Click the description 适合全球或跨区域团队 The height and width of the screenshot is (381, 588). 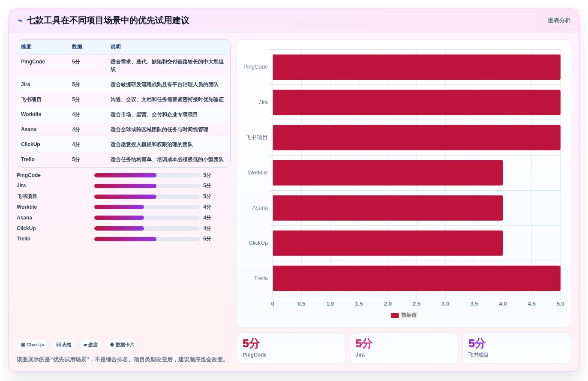click(159, 129)
